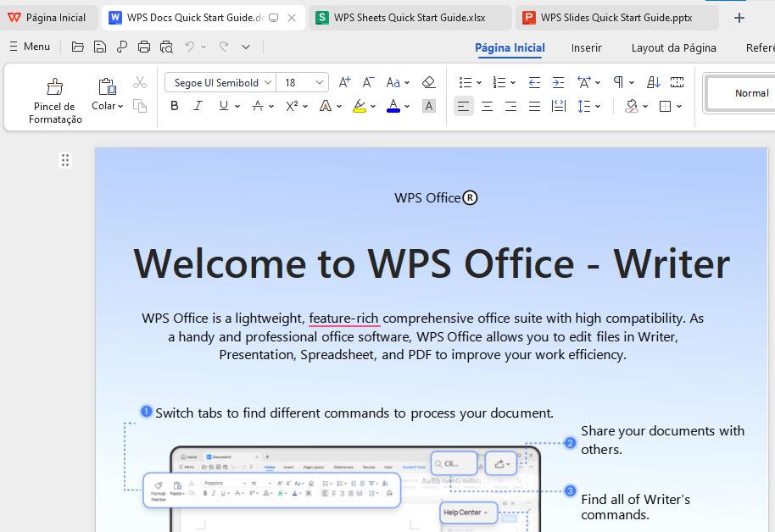Open the Página Inicial home tab with WPS logo
Image resolution: width=775 pixels, height=532 pixels.
point(48,18)
